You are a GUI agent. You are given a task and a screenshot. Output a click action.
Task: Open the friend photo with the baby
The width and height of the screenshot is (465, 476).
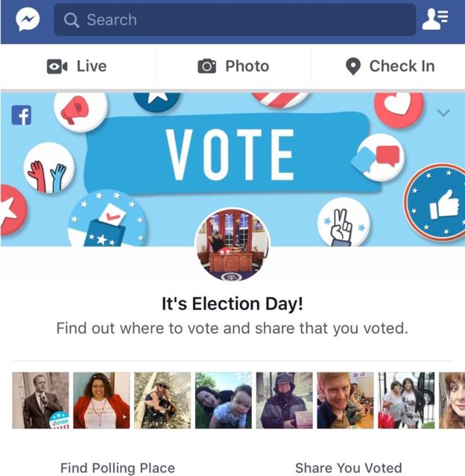[224, 401]
